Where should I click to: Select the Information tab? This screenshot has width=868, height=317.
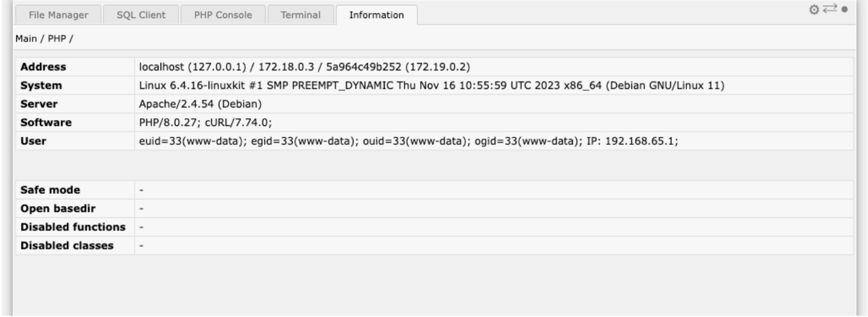[x=377, y=15]
